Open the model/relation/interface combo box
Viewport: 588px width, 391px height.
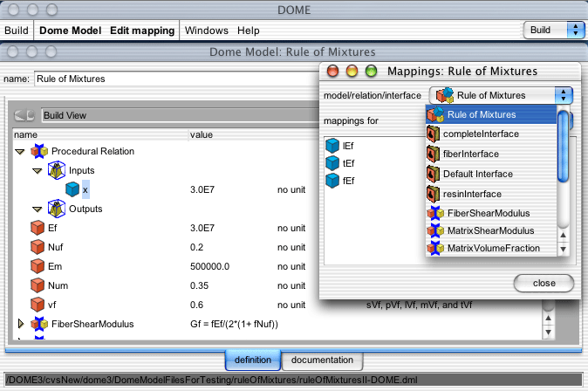click(x=501, y=95)
